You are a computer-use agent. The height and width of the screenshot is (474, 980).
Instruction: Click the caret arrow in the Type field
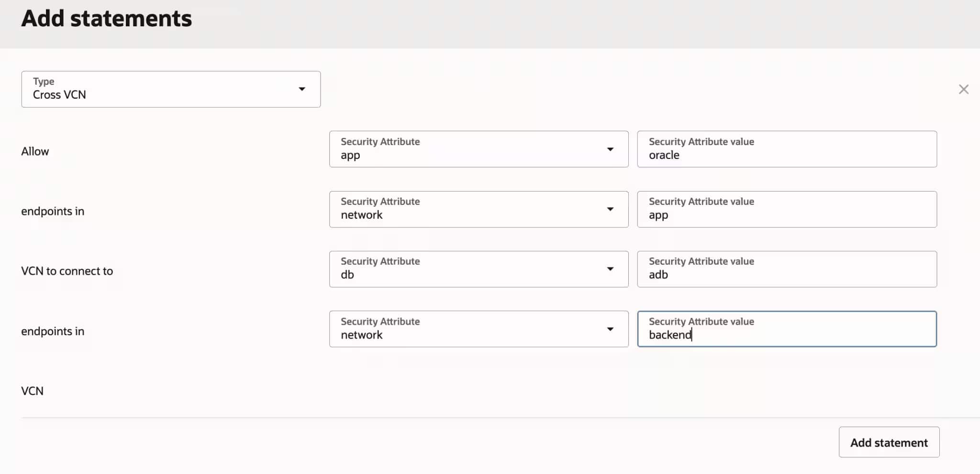[302, 89]
